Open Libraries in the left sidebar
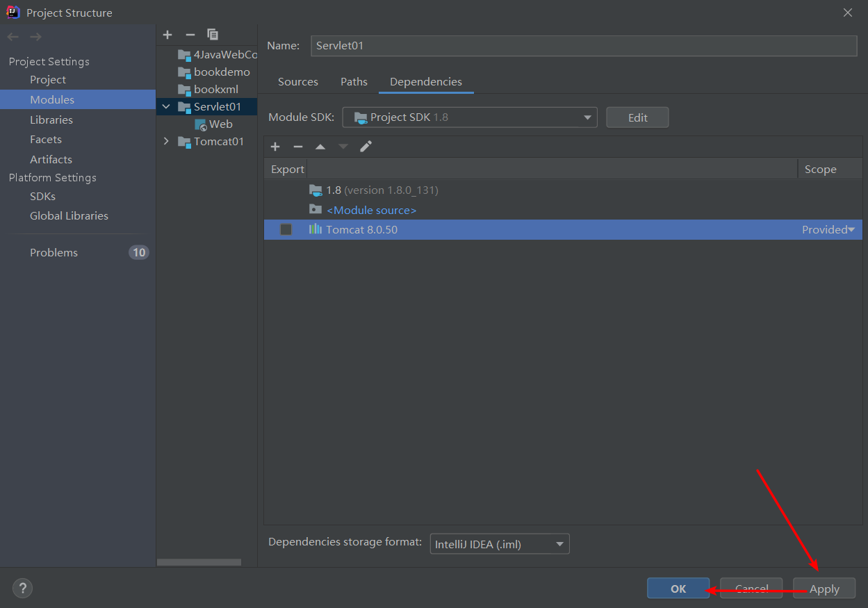 (x=51, y=120)
